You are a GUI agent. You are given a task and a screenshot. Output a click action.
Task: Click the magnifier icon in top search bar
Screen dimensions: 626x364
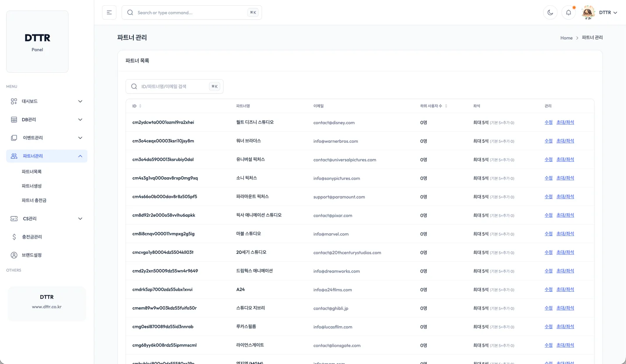(130, 13)
